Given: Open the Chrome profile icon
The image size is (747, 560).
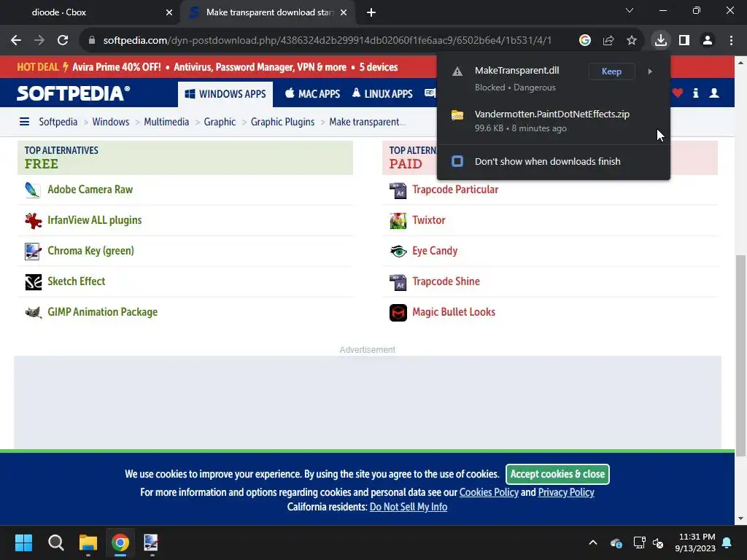Looking at the screenshot, I should coord(708,41).
